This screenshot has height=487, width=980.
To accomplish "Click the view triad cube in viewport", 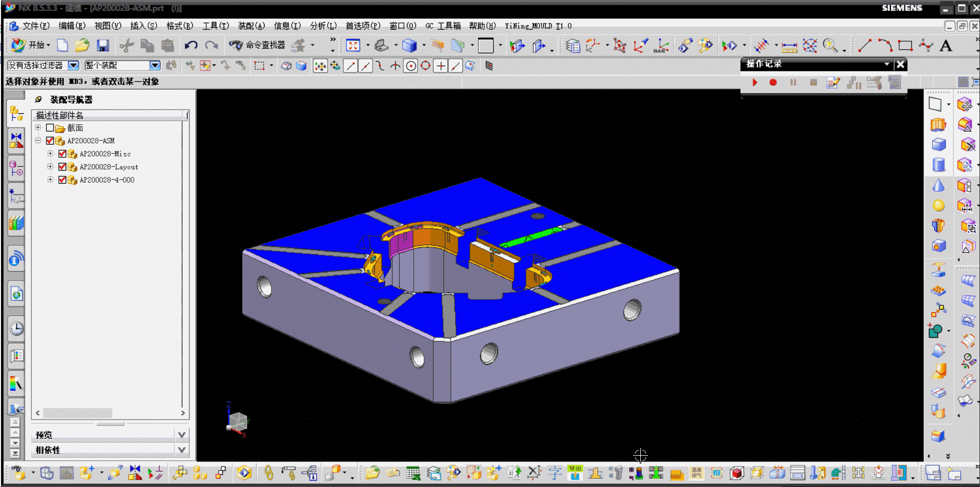I will point(237,421).
